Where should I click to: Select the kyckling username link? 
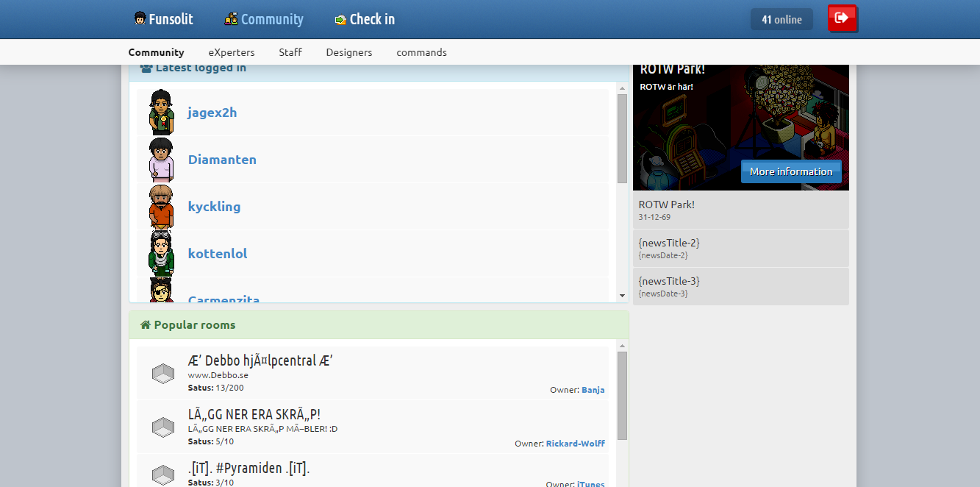(x=214, y=207)
